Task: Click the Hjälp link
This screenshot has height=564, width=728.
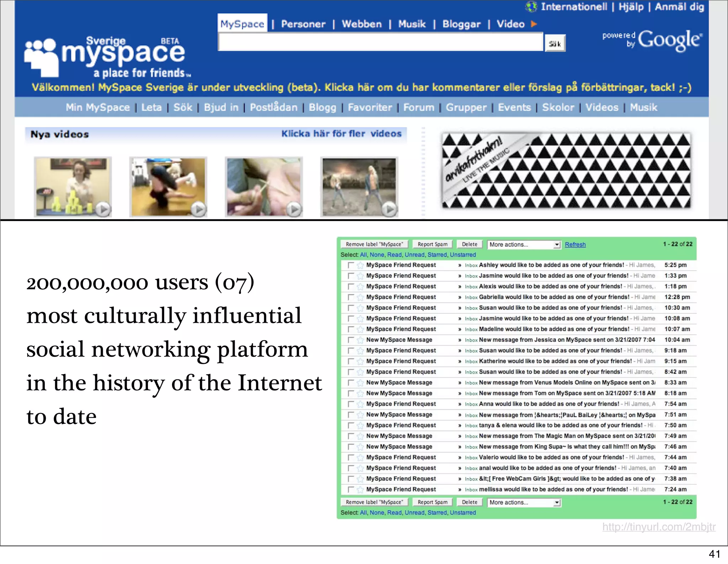Action: 631,7
